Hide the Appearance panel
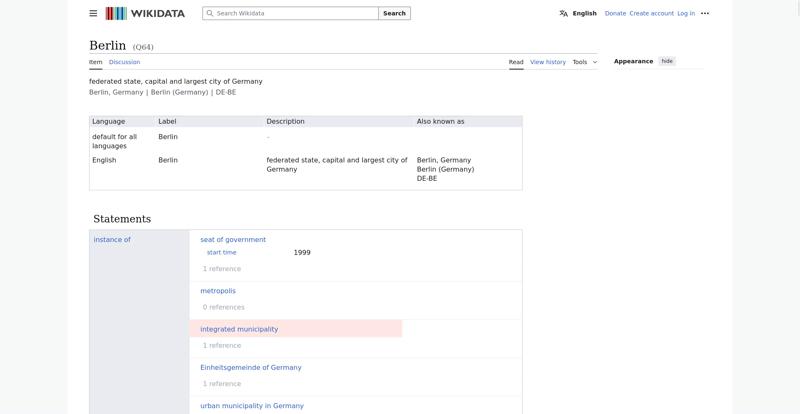The width and height of the screenshot is (800, 414). point(667,61)
